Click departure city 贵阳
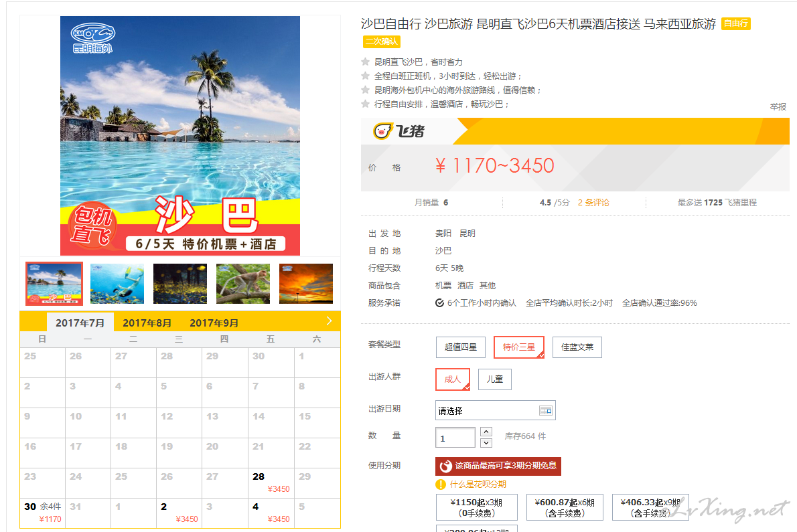This screenshot has width=797, height=532. pos(443,234)
